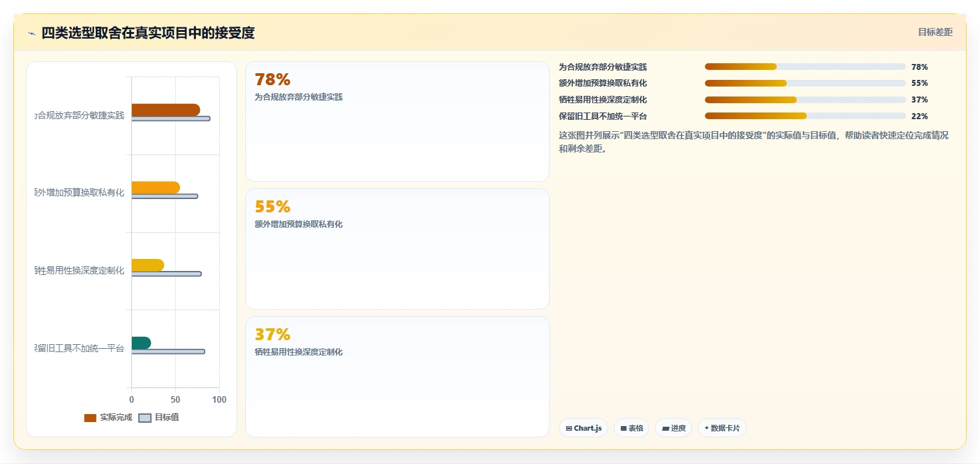
Task: Click the 37% value beside the third progress bar
Action: coord(919,100)
